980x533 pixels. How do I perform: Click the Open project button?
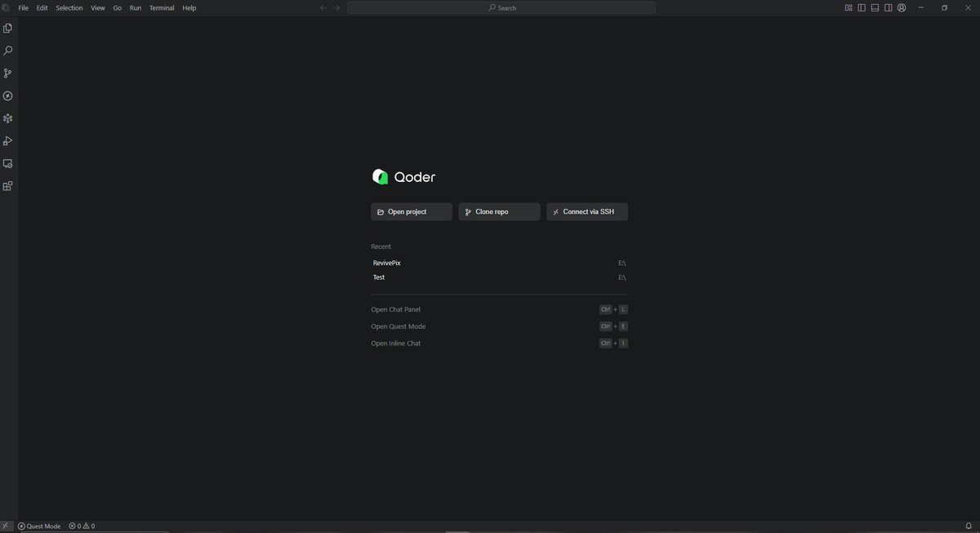(412, 211)
